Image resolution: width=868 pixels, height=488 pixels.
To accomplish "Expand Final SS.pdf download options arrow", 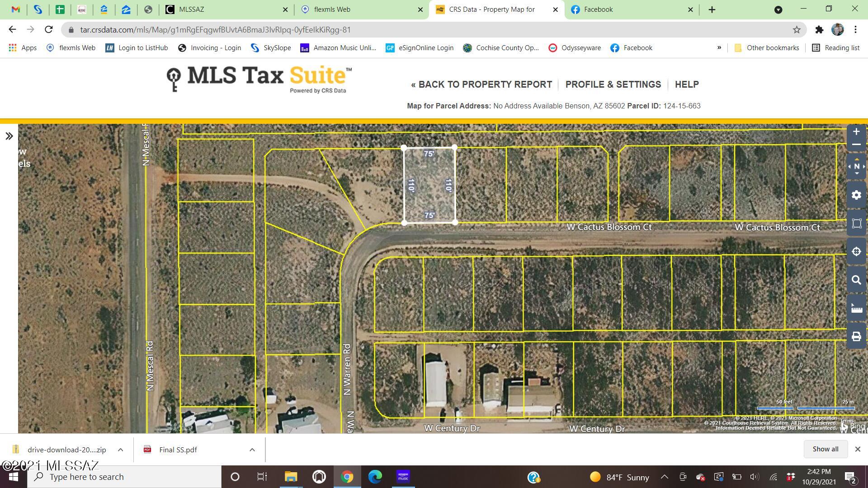I will click(x=252, y=450).
